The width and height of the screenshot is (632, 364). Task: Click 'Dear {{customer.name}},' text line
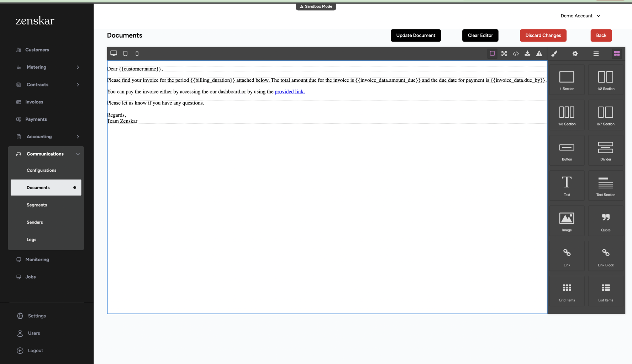click(x=135, y=69)
